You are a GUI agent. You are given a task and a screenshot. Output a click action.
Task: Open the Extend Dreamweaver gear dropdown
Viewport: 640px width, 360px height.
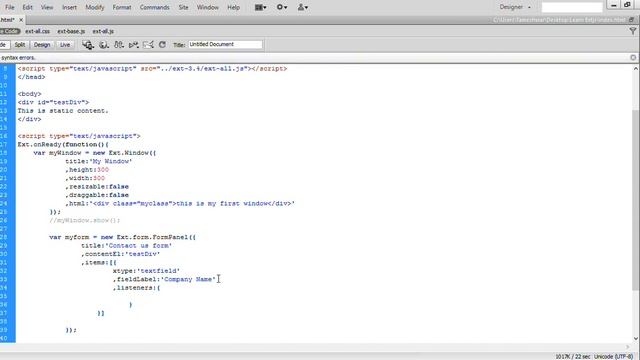point(282,7)
